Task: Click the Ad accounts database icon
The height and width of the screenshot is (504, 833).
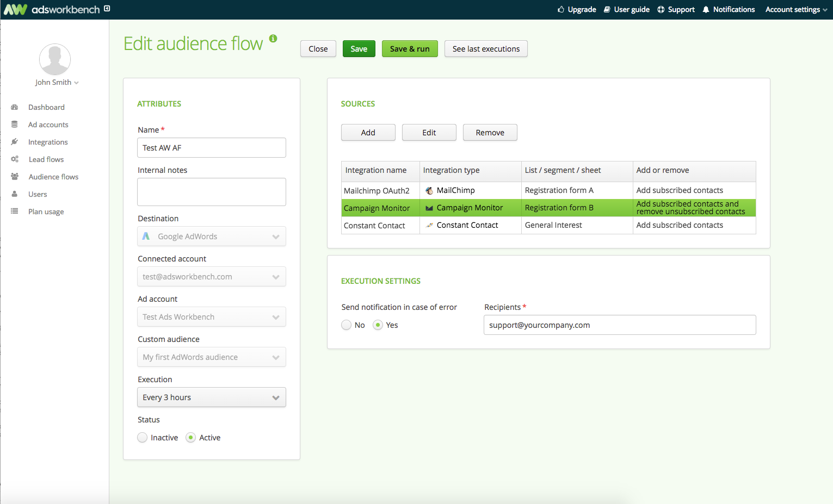Action: pos(15,125)
